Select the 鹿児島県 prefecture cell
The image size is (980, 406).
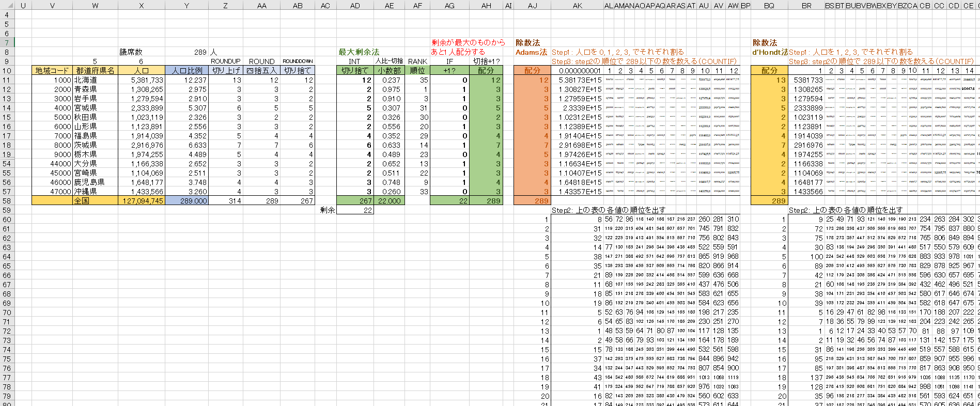pyautogui.click(x=95, y=182)
